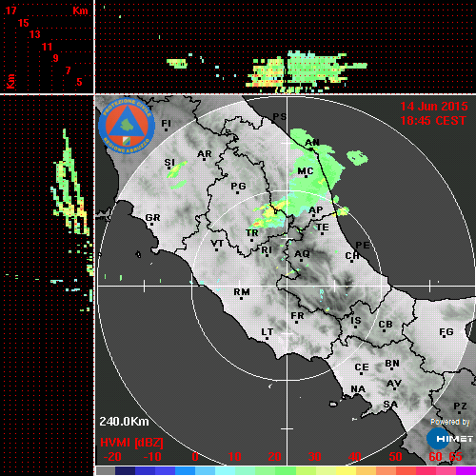Click the "SI" city label
The width and height of the screenshot is (476, 476).
coord(169,163)
